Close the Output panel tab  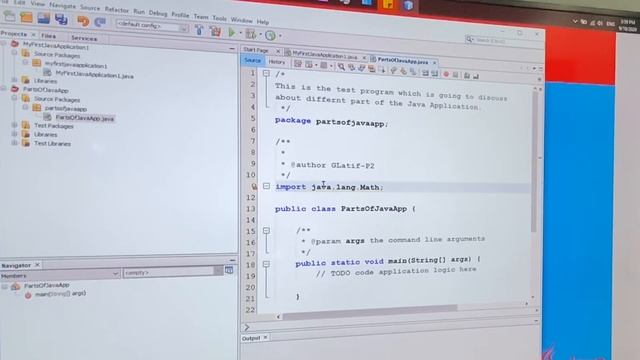[265, 338]
